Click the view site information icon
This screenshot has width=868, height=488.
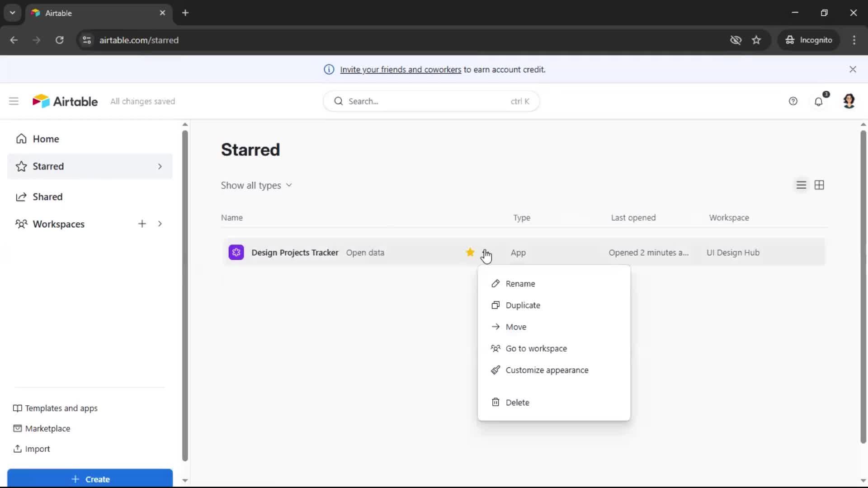click(87, 40)
